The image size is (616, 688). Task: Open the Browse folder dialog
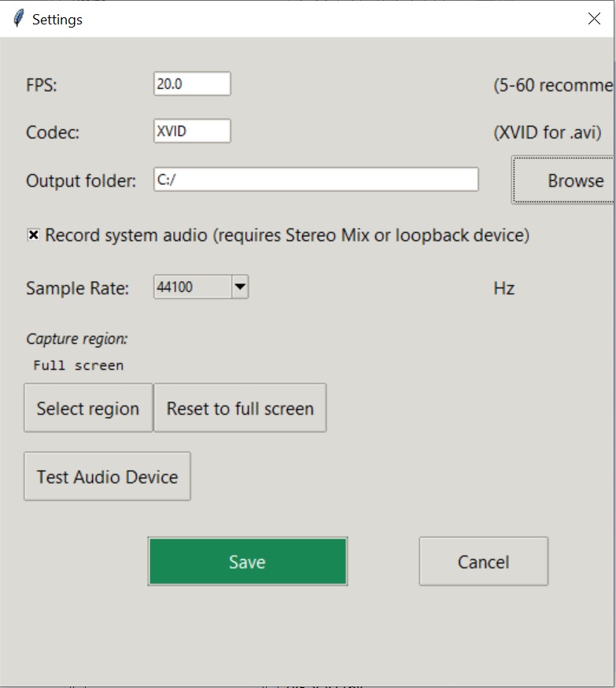[563, 180]
